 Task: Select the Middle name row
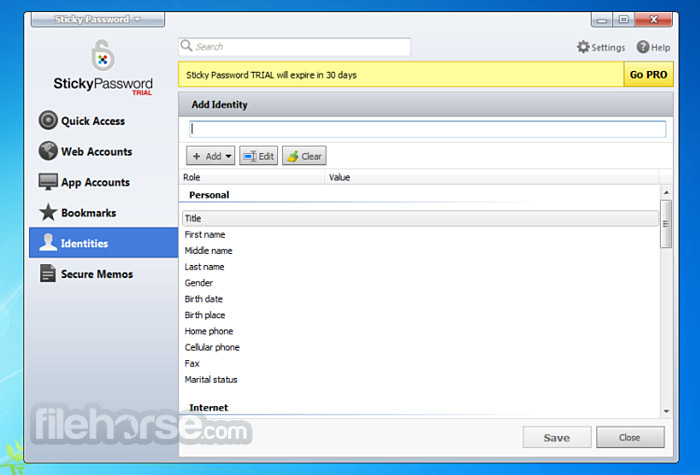point(420,250)
